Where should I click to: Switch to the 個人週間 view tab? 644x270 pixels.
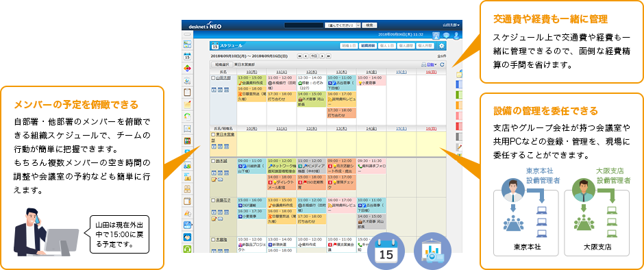point(406,46)
